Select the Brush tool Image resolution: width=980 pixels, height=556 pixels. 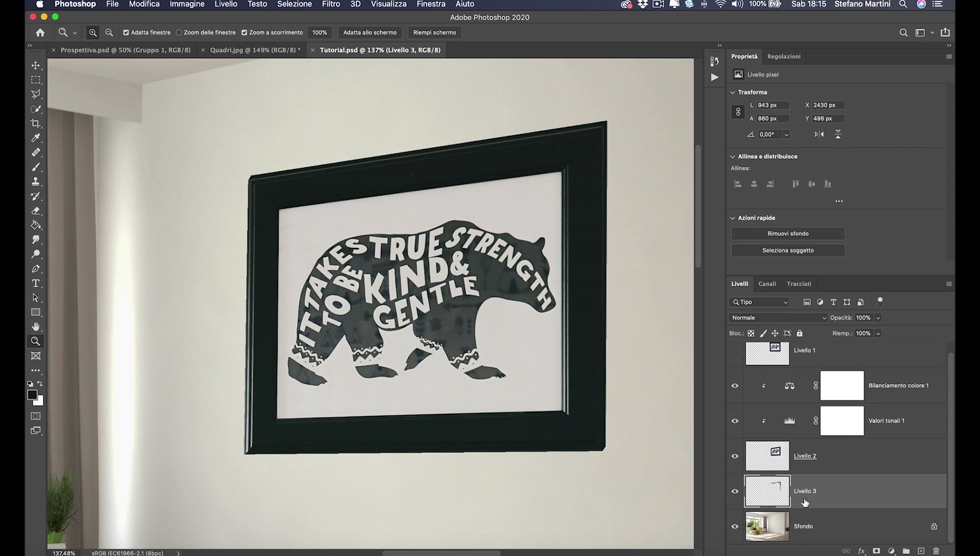point(36,167)
